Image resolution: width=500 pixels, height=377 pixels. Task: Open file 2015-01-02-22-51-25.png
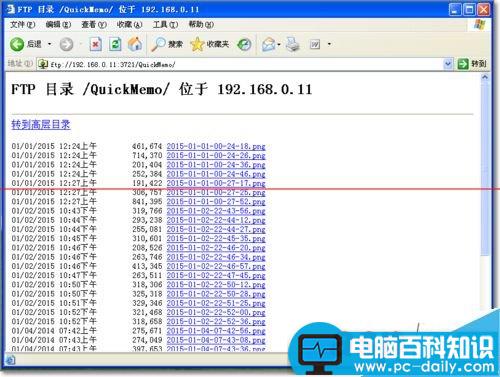(x=216, y=303)
